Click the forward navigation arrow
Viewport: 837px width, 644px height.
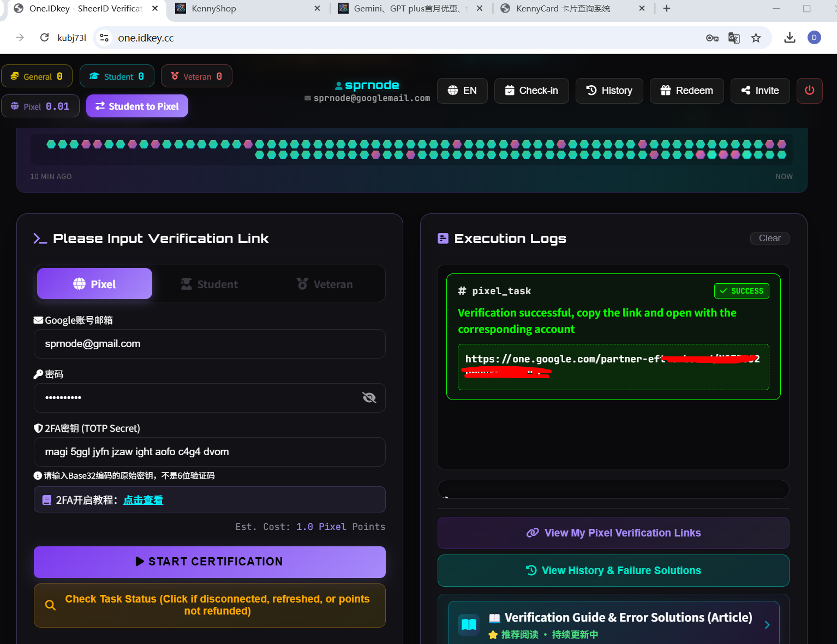coord(20,38)
